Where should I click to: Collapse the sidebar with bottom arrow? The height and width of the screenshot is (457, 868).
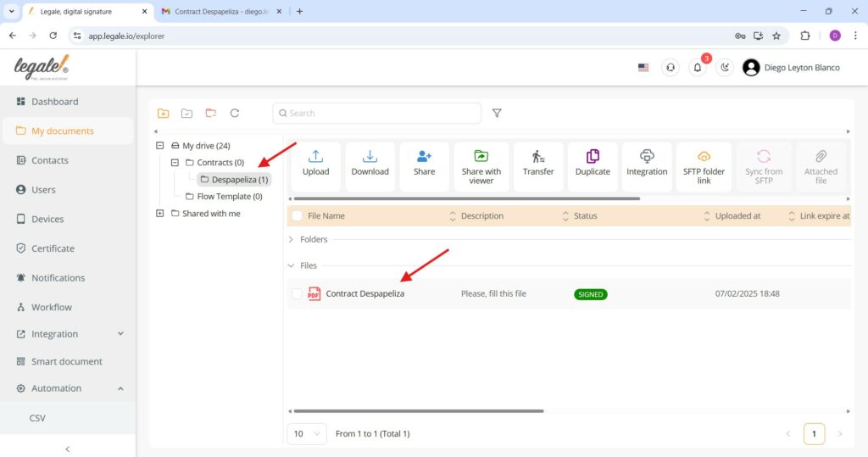pos(68,449)
